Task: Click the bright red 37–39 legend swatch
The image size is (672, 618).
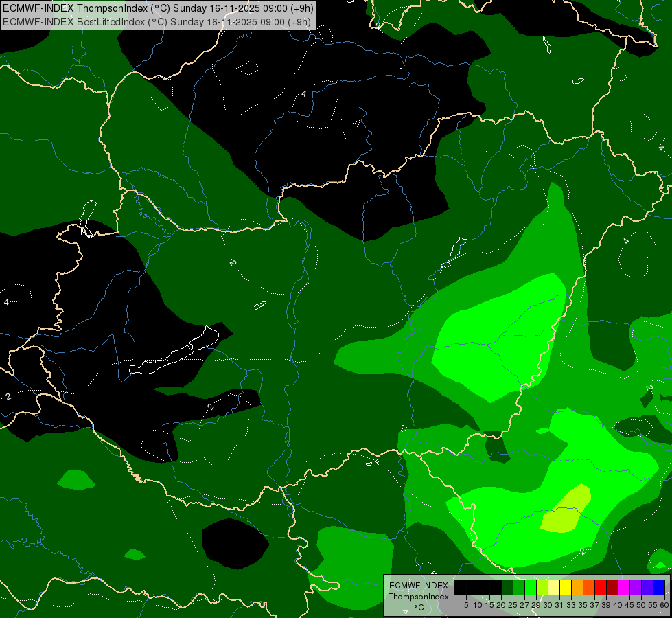Action: click(x=601, y=587)
